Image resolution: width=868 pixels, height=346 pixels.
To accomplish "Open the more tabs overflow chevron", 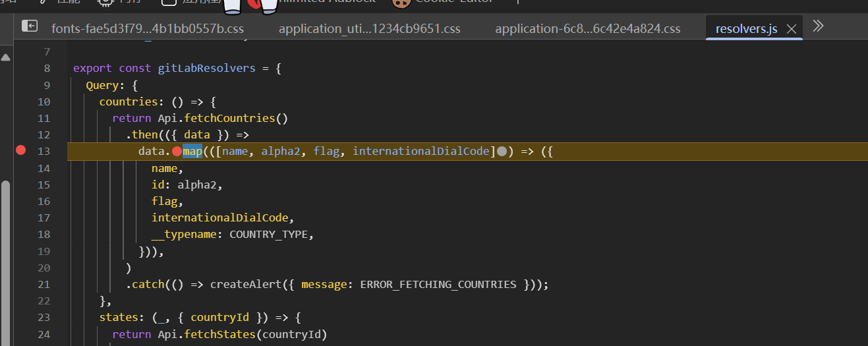I will click(x=818, y=26).
